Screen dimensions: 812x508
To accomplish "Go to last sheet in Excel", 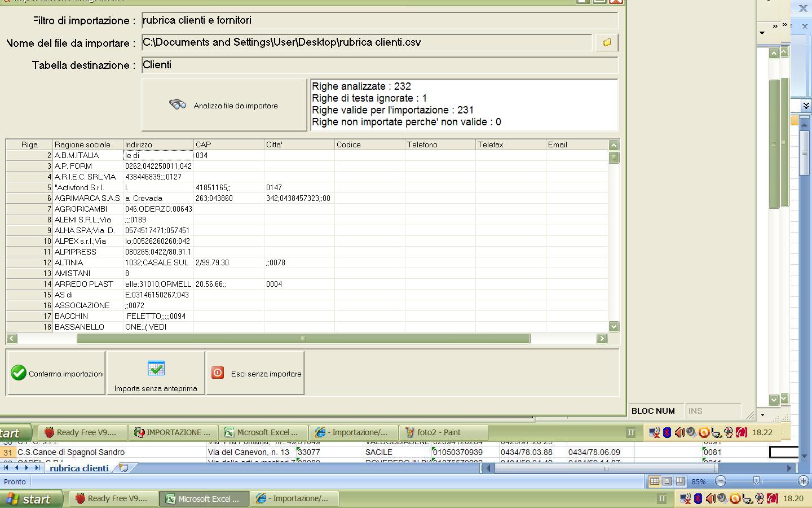I will [x=37, y=467].
